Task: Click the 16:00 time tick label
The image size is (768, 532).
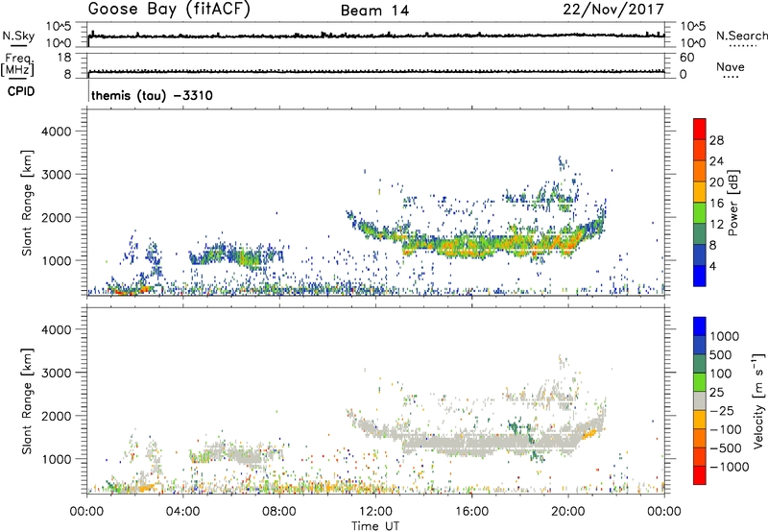Action: point(471,512)
